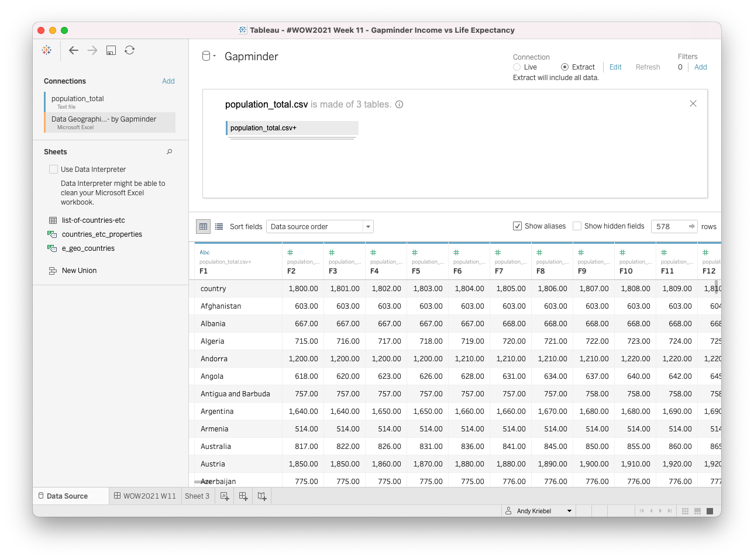Open the Andy Kriebel user dropdown
The width and height of the screenshot is (754, 560).
(x=539, y=511)
